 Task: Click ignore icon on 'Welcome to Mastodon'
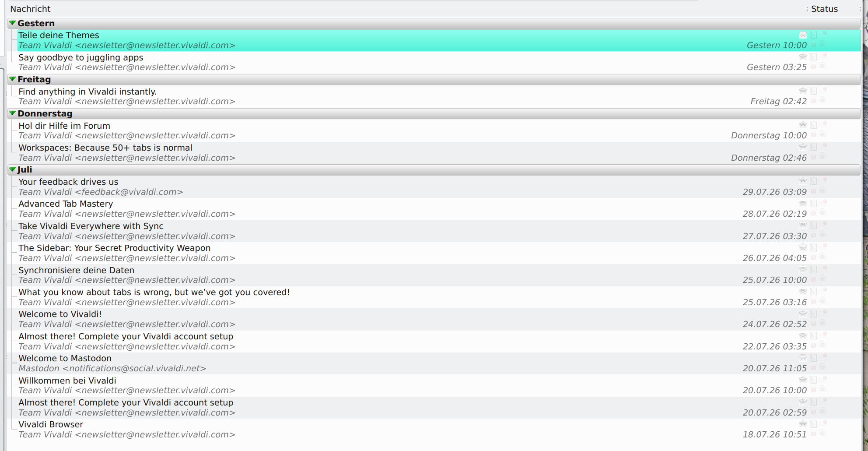click(814, 368)
